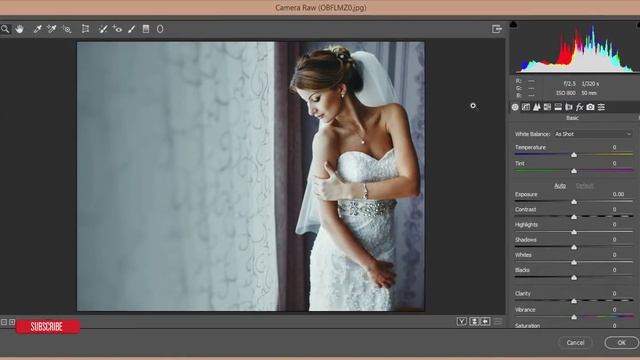Open the White Balance dropdown
The height and width of the screenshot is (360, 640).
593,134
